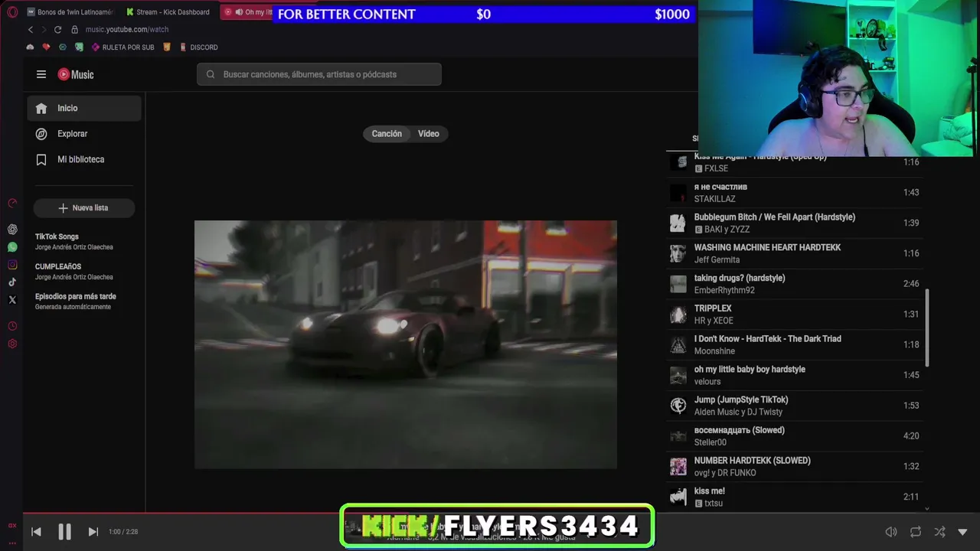
Task: Skip to the previous track
Action: point(36,532)
